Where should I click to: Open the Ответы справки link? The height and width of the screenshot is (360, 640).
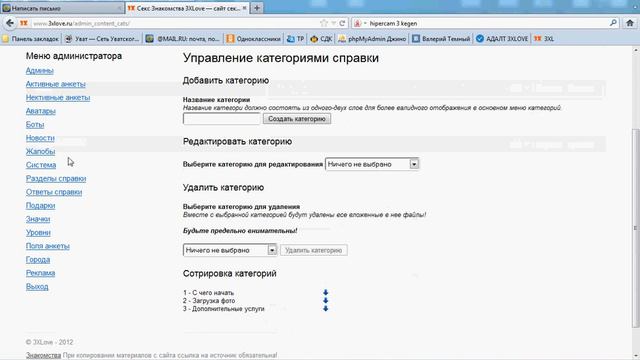[54, 192]
